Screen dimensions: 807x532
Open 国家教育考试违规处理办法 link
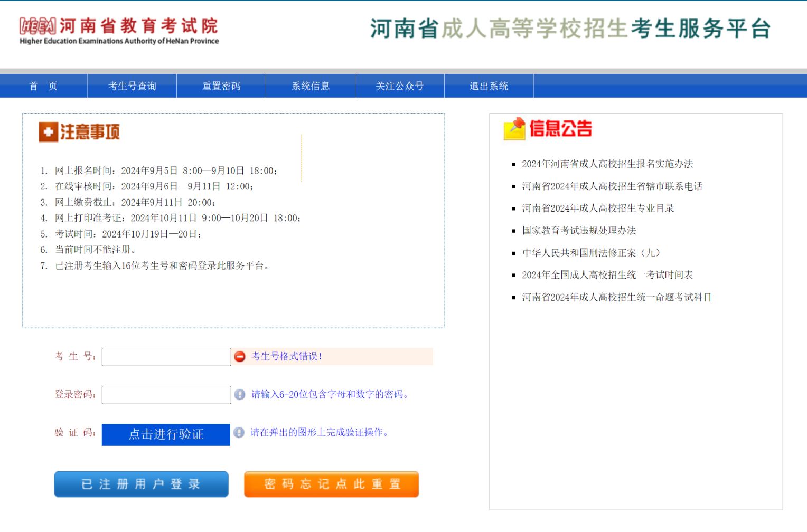tap(579, 231)
